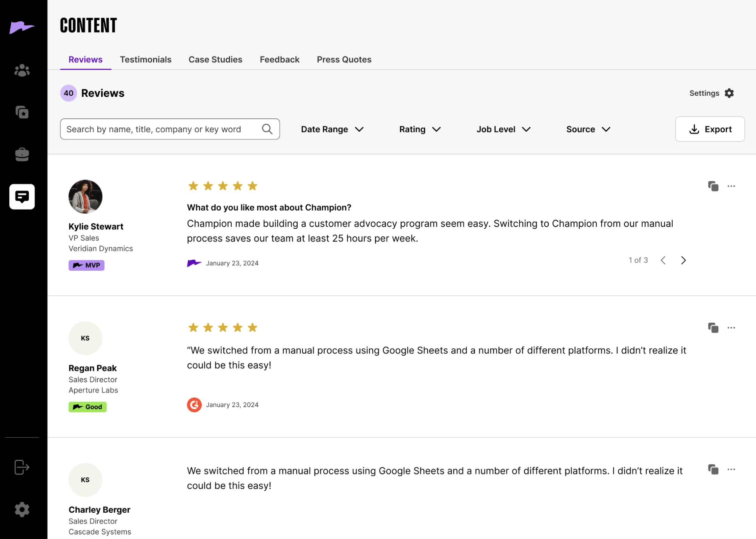Open more options for Regan Peak's review

731,328
